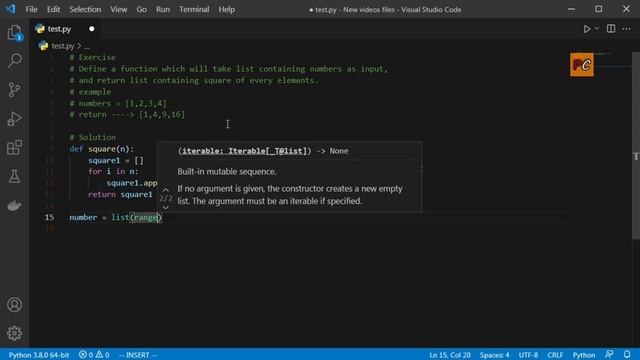Click the editor vertical scrollbar
640x360 pixels.
[636, 146]
